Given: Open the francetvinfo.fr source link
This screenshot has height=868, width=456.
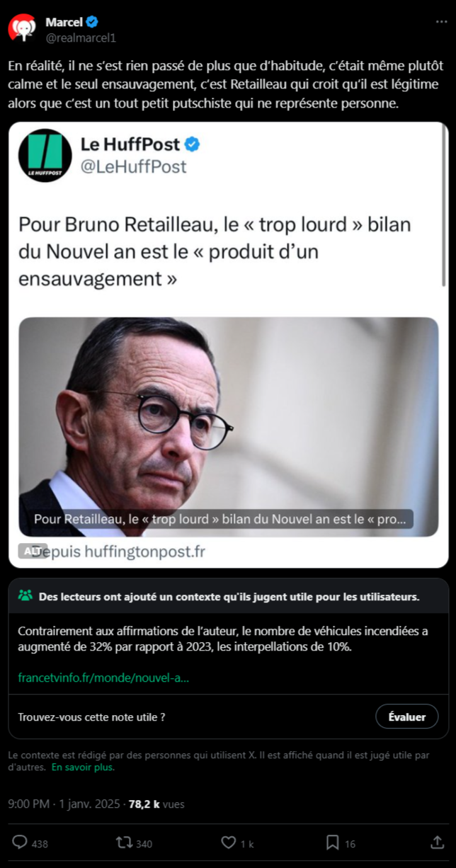Looking at the screenshot, I should [x=103, y=678].
